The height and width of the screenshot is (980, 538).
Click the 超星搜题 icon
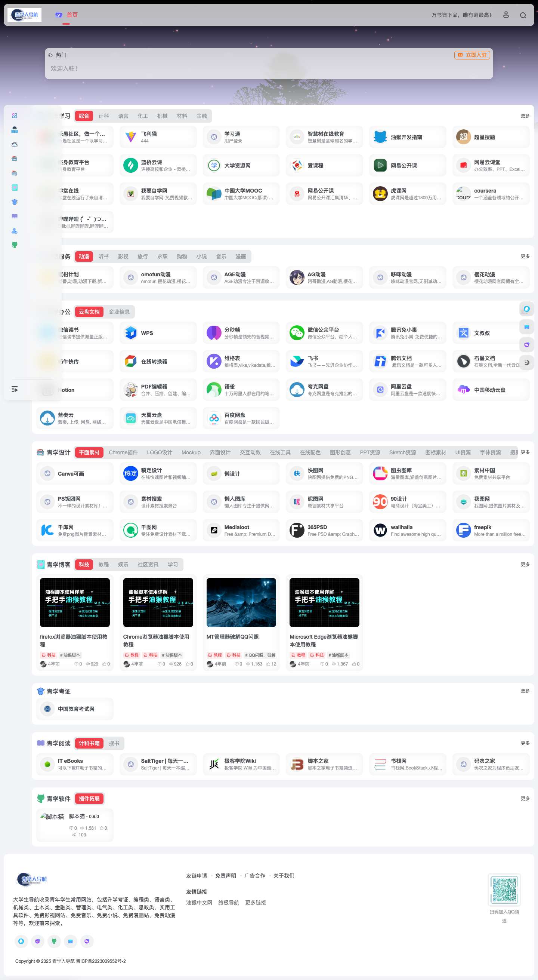pyautogui.click(x=464, y=137)
